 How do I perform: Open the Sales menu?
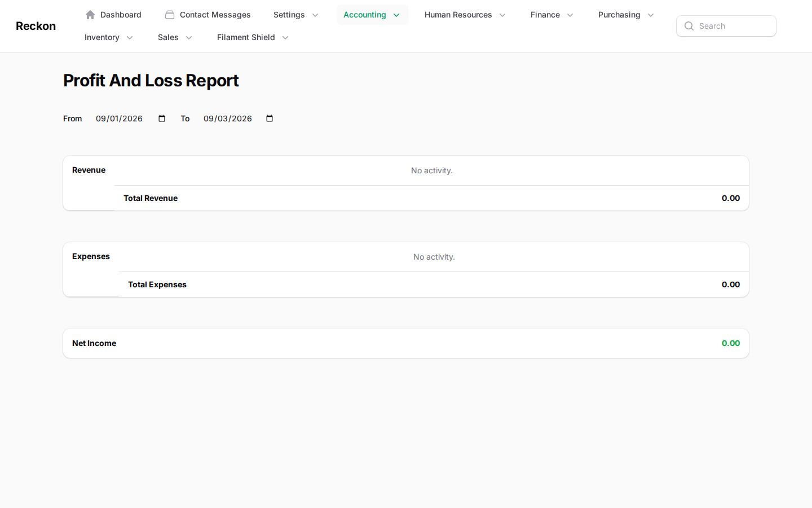click(x=175, y=37)
